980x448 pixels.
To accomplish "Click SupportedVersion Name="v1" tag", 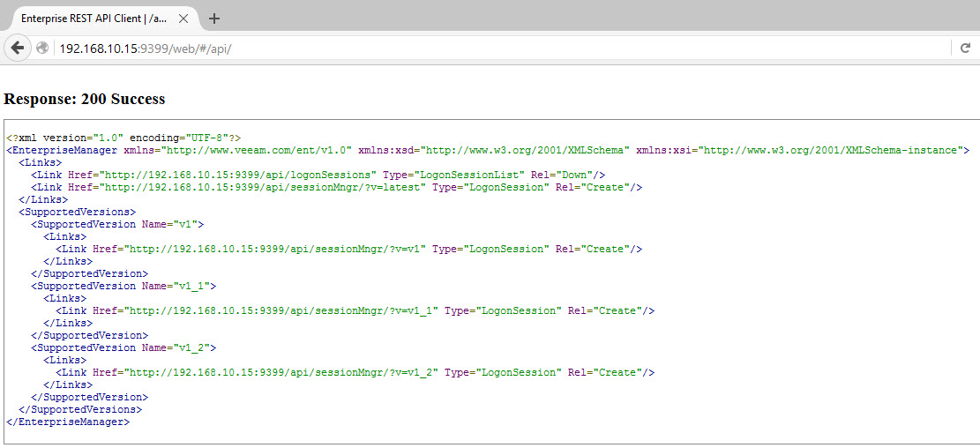I will point(116,224).
